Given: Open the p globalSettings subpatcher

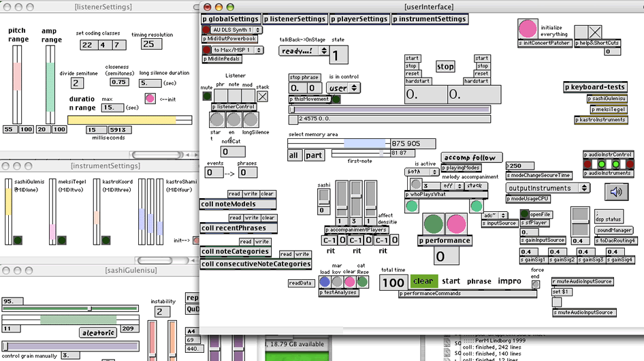Looking at the screenshot, I should pyautogui.click(x=230, y=19).
